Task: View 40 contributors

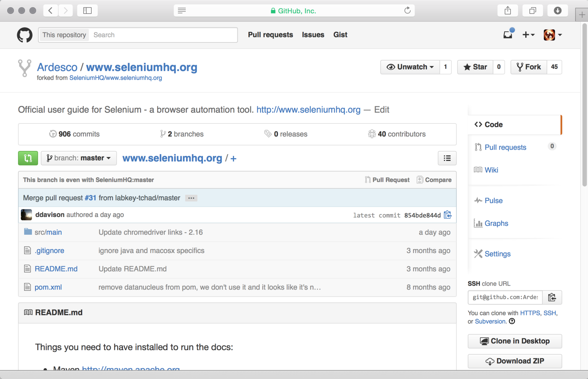Action: (x=397, y=134)
